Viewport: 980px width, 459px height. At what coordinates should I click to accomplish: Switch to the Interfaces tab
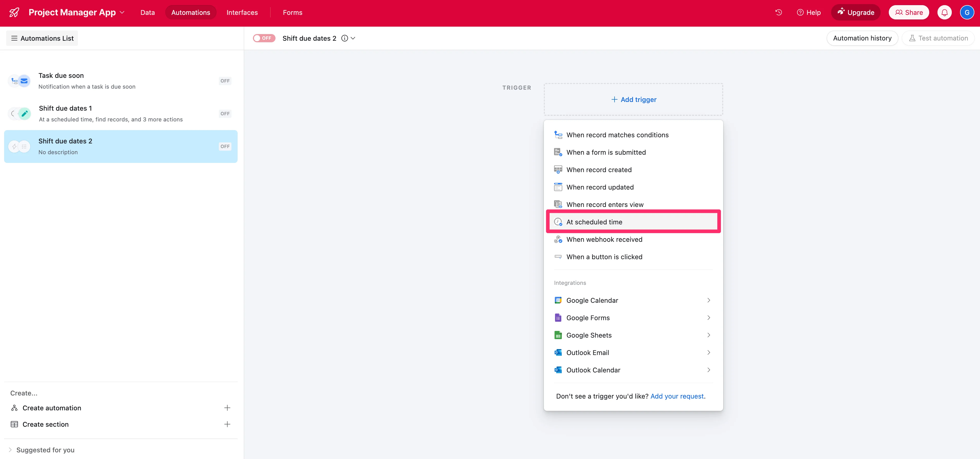tap(242, 13)
